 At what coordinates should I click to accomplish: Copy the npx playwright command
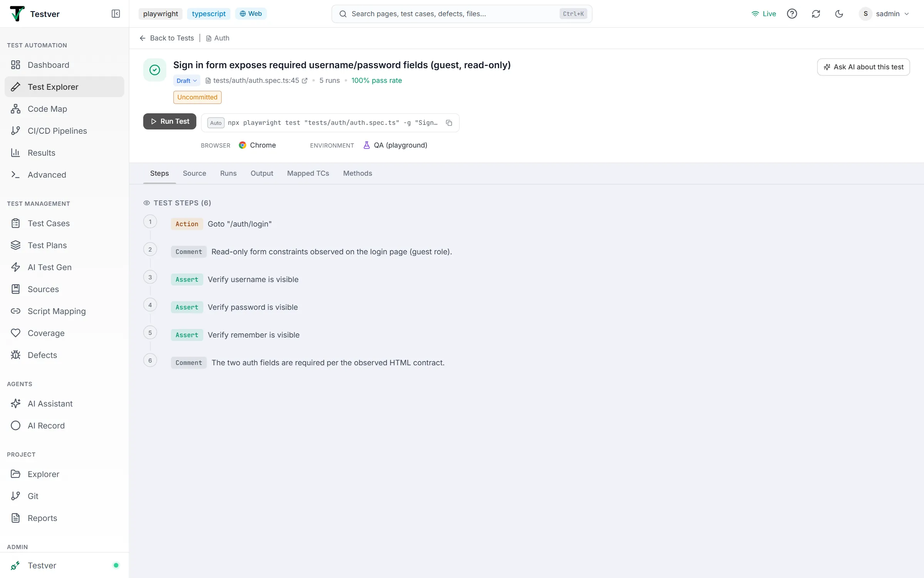[449, 123]
